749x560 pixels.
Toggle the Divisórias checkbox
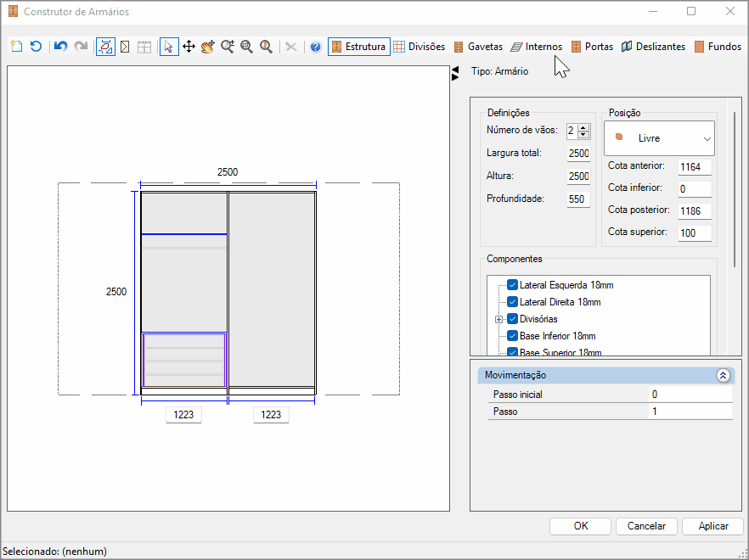(513, 318)
